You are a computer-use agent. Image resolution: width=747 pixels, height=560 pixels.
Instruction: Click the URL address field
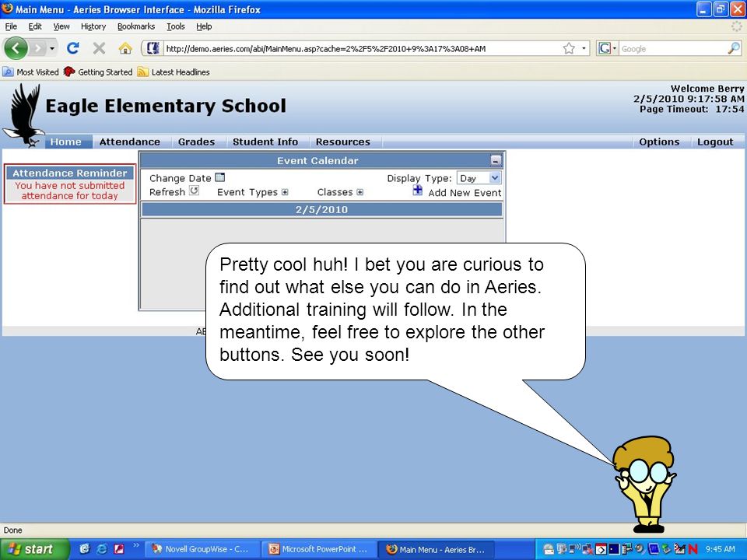[x=362, y=48]
